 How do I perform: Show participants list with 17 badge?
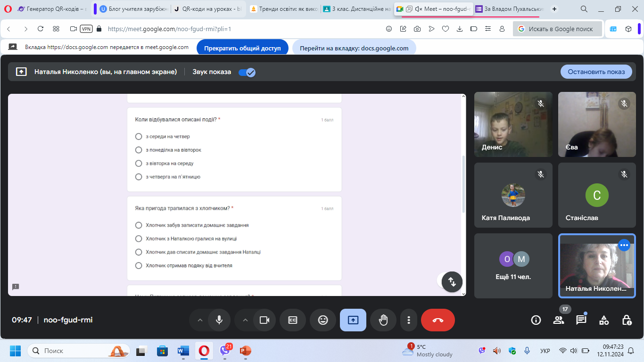point(559,320)
